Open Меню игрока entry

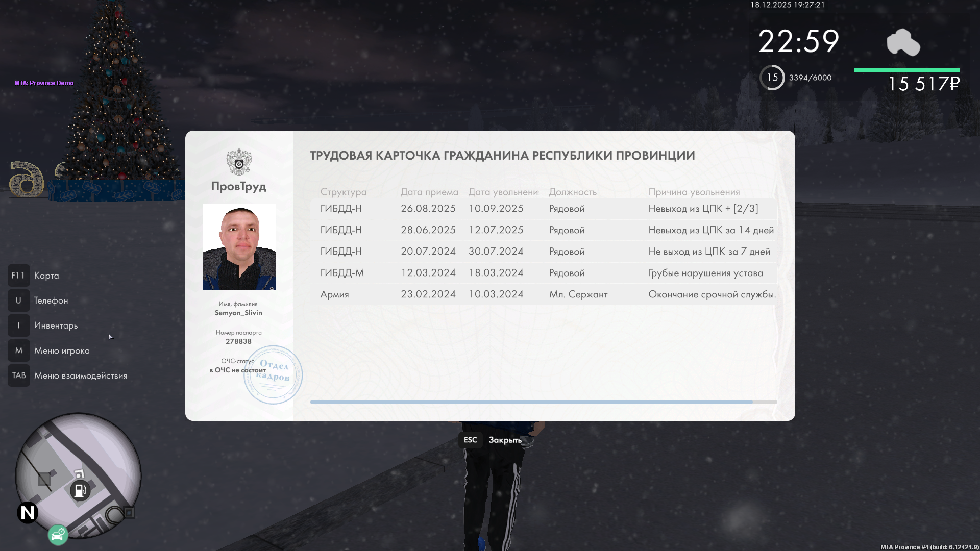62,350
